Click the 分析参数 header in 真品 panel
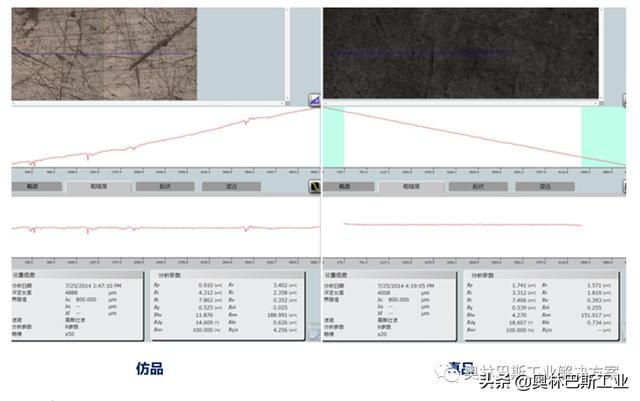This screenshot has height=401, width=640. [x=482, y=275]
